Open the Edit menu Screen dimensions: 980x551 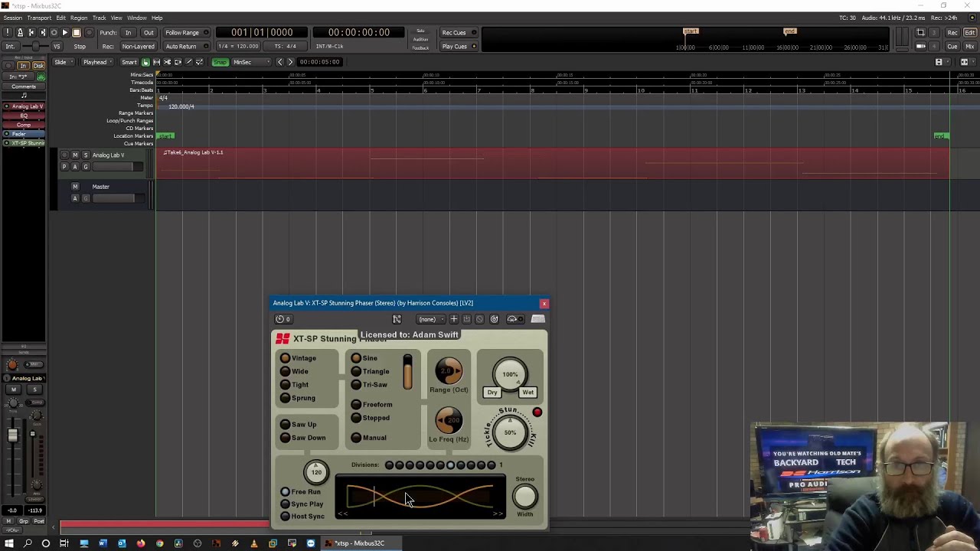60,18
